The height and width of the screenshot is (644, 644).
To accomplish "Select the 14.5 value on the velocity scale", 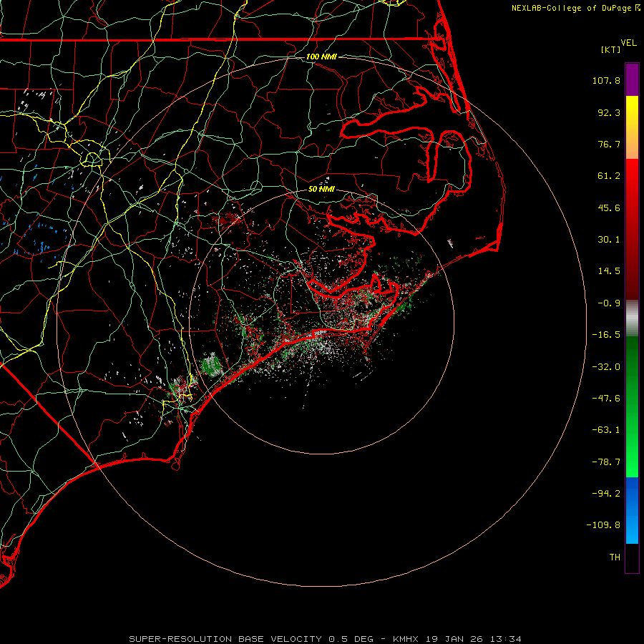I will coord(609,271).
